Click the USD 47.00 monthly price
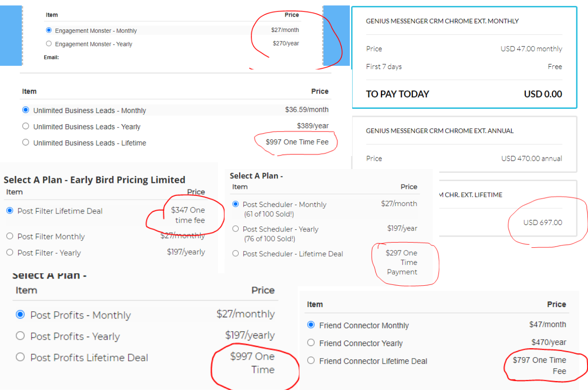 531,49
